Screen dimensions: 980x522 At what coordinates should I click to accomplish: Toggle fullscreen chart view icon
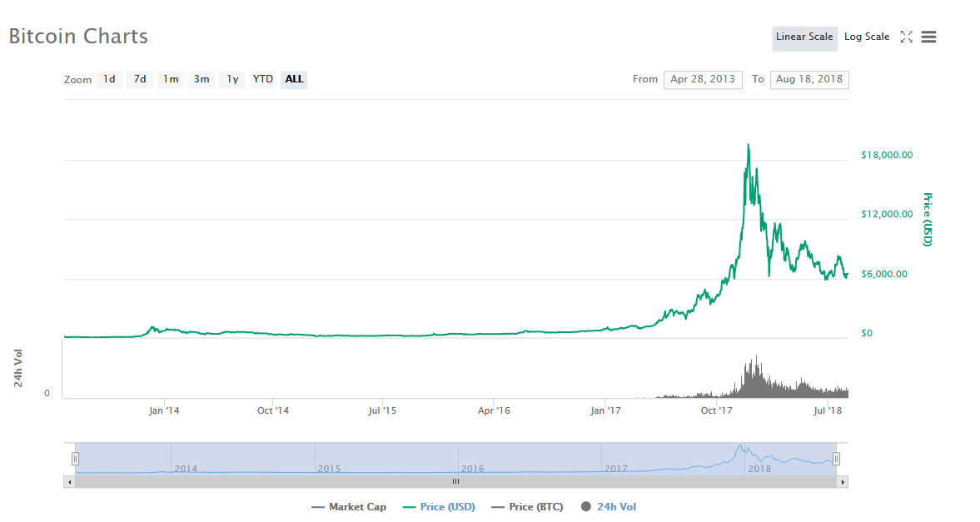(x=906, y=37)
